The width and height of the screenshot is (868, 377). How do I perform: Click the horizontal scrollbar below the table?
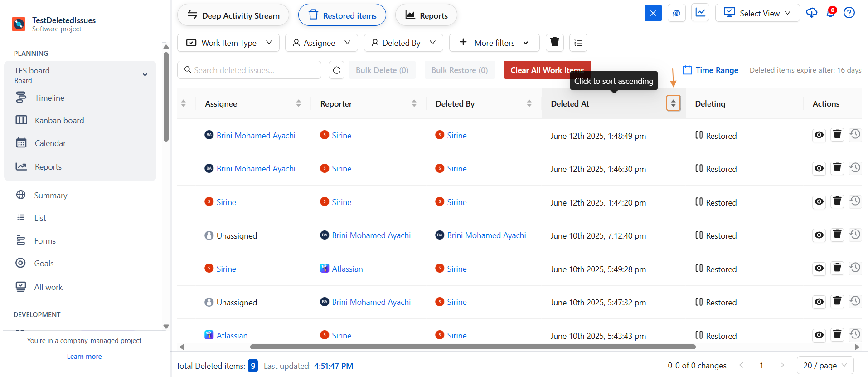[473, 347]
